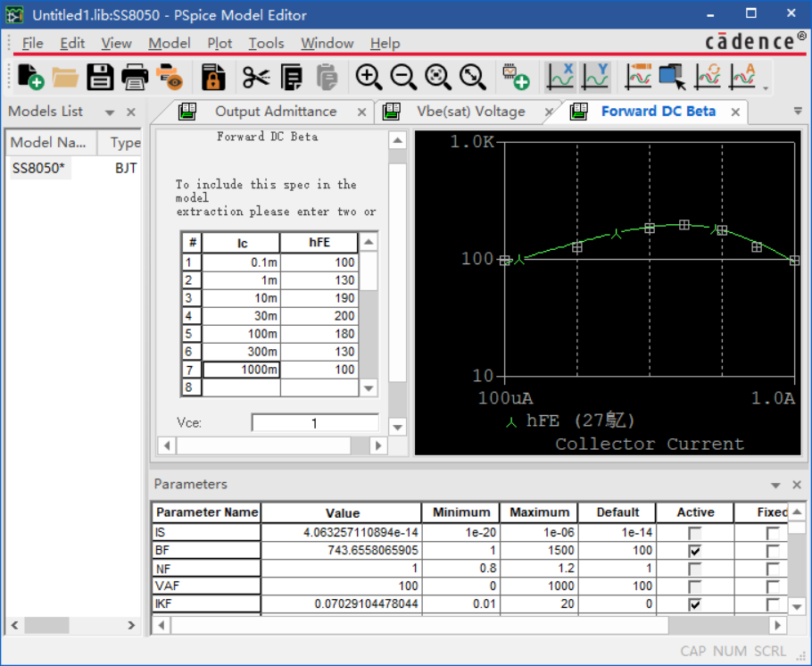Screen dimensions: 812x666
Task: Add new model chip icon
Action: 517,78
